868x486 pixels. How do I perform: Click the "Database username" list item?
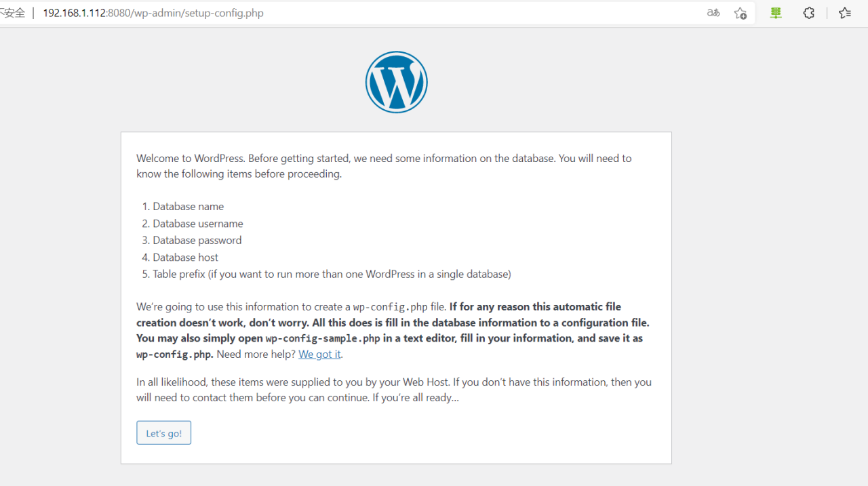[197, 223]
